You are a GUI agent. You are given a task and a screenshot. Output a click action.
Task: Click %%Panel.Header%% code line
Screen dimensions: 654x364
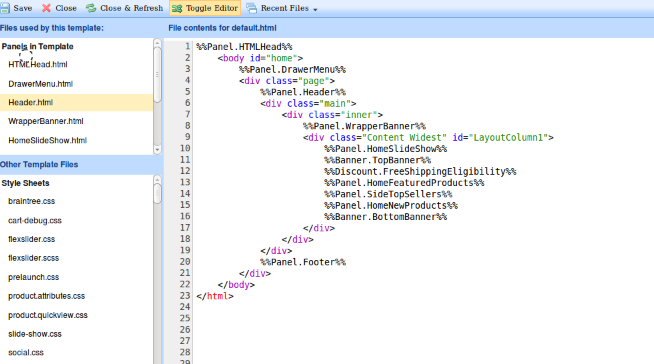(x=303, y=92)
